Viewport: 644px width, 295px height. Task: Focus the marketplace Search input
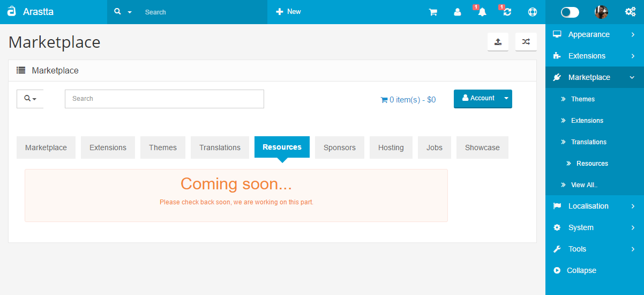(x=164, y=99)
